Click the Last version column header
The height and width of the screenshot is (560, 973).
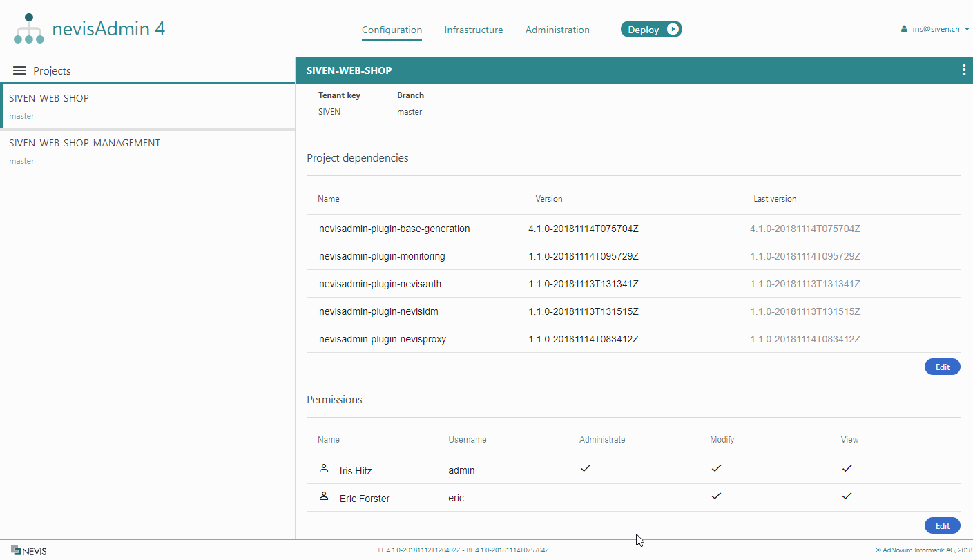[775, 199]
